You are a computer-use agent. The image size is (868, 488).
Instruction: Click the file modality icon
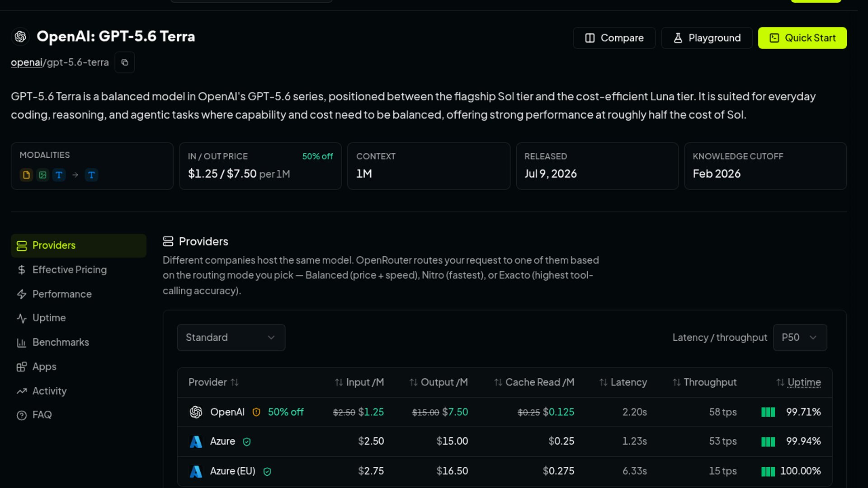point(26,175)
